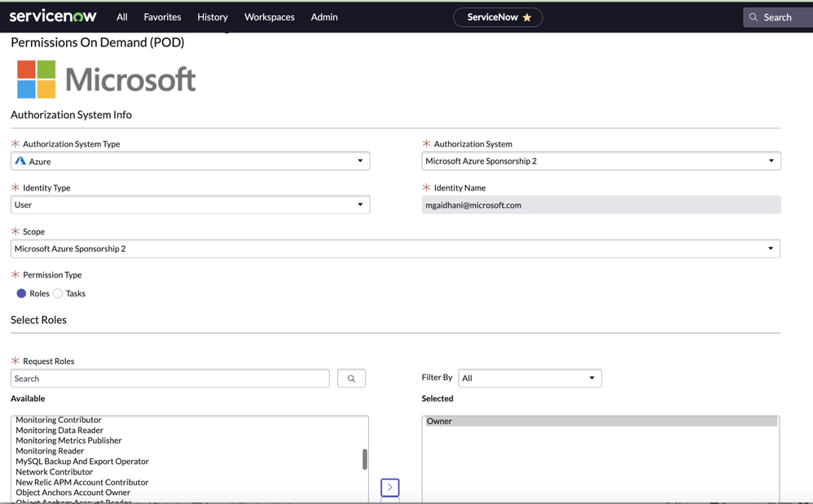Change the Filter By dropdown from All
This screenshot has width=813, height=504.
pyautogui.click(x=592, y=378)
